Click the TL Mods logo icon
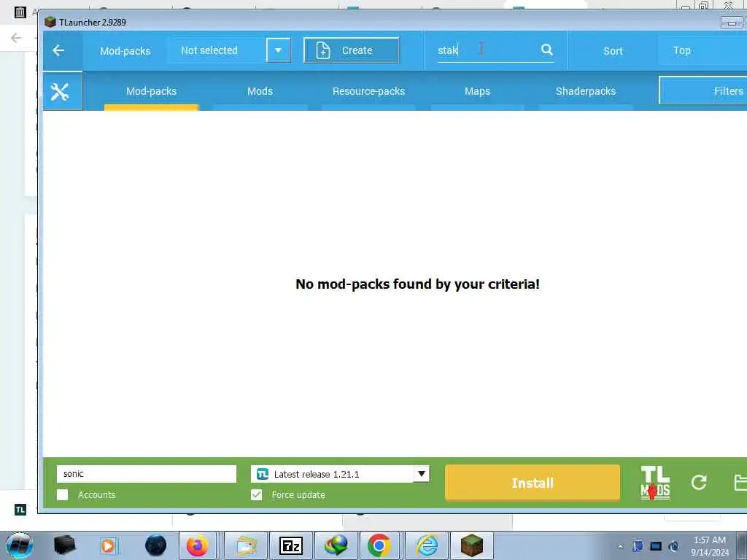Image resolution: width=747 pixels, height=560 pixels. [x=655, y=483]
